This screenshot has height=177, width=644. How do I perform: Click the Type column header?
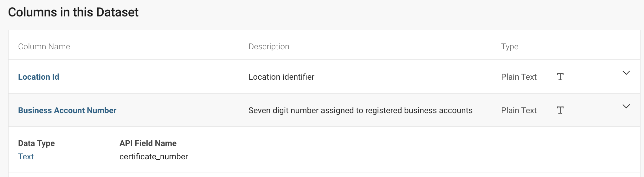tap(510, 46)
